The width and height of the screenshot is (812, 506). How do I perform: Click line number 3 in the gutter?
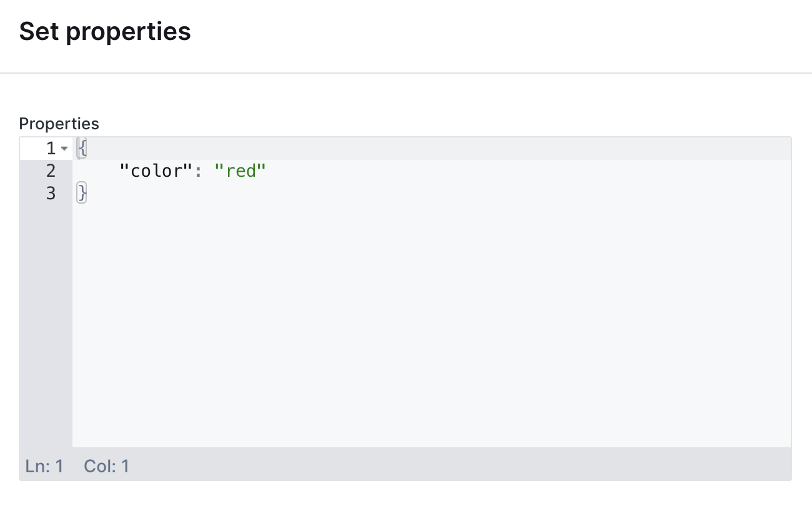(x=51, y=194)
